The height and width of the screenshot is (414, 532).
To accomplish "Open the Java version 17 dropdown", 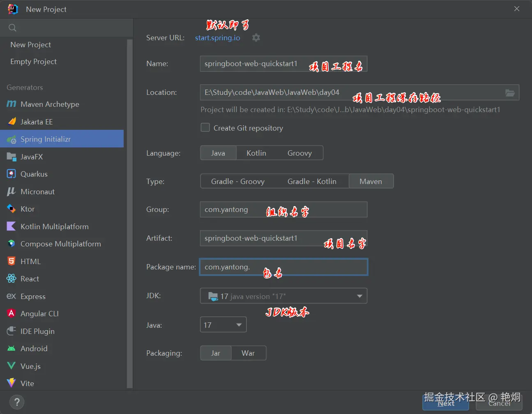I will (x=223, y=325).
